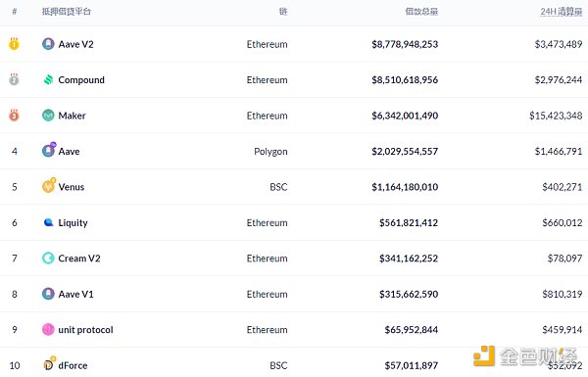Click the unit protocol pink icon
Image resolution: width=588 pixels, height=377 pixels.
48,330
